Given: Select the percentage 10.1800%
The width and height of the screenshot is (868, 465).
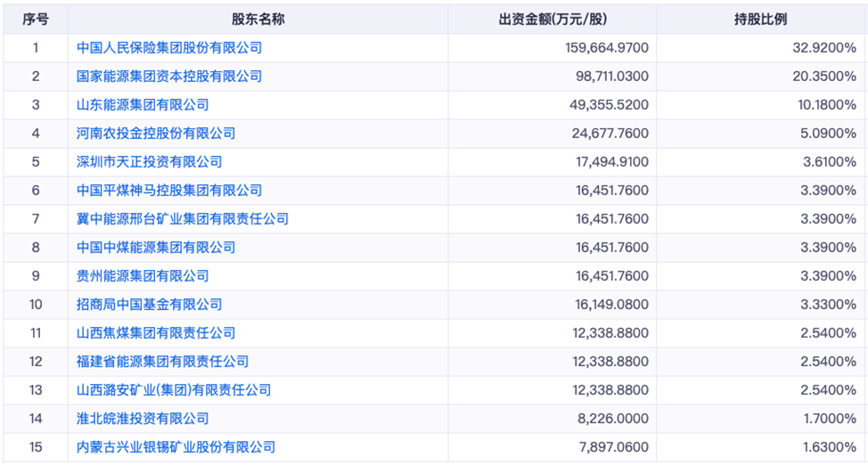Looking at the screenshot, I should (x=827, y=104).
